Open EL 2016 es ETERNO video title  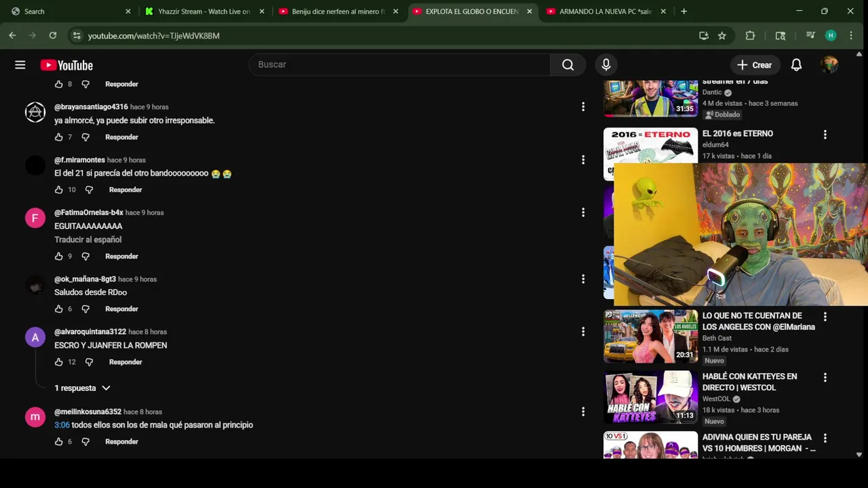[x=738, y=134]
